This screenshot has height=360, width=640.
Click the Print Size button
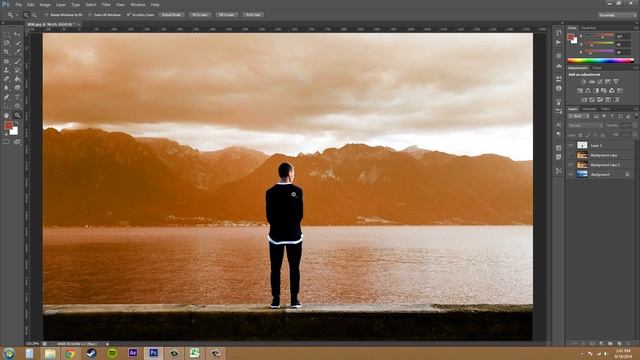tap(253, 15)
